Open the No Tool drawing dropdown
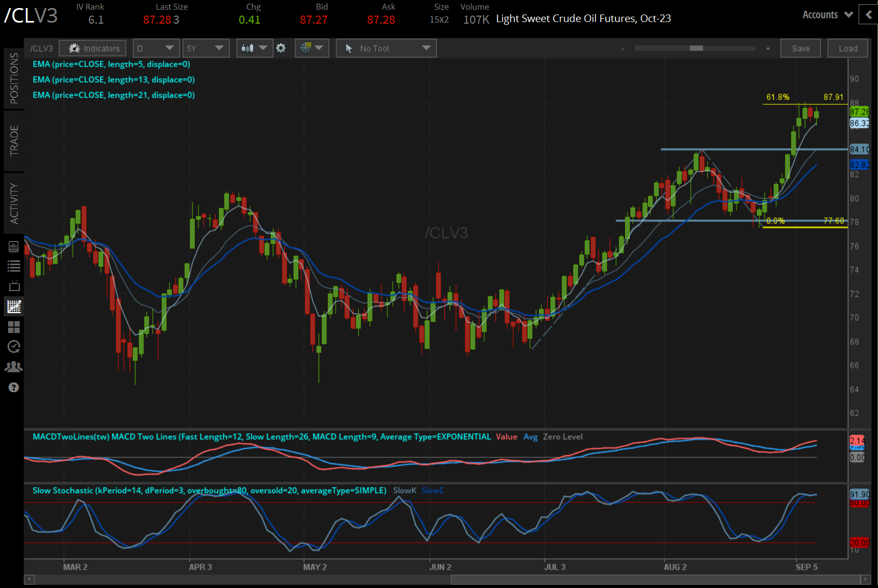 point(386,48)
